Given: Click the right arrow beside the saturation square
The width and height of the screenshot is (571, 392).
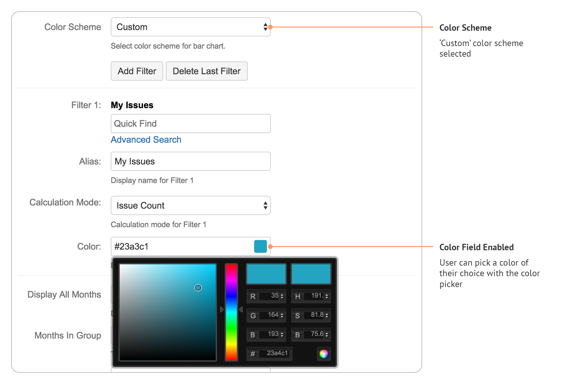Looking at the screenshot, I should pyautogui.click(x=222, y=309).
